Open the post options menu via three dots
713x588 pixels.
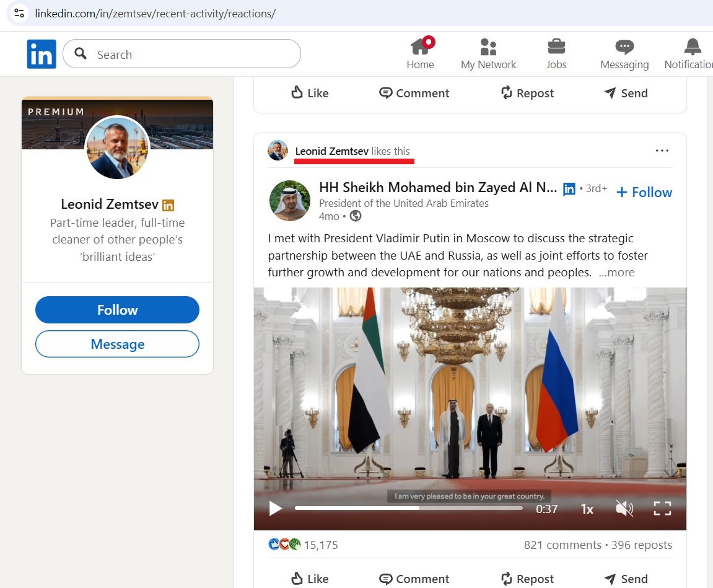pos(662,150)
